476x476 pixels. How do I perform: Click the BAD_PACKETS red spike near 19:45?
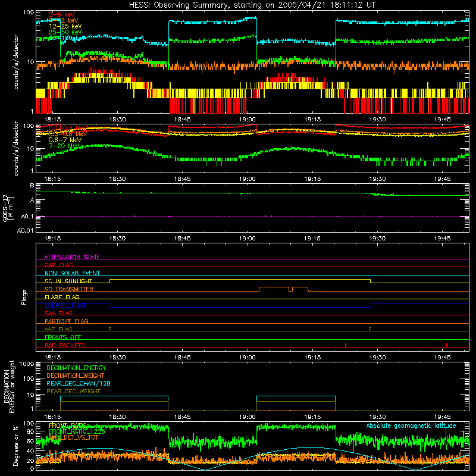pyautogui.click(x=447, y=345)
